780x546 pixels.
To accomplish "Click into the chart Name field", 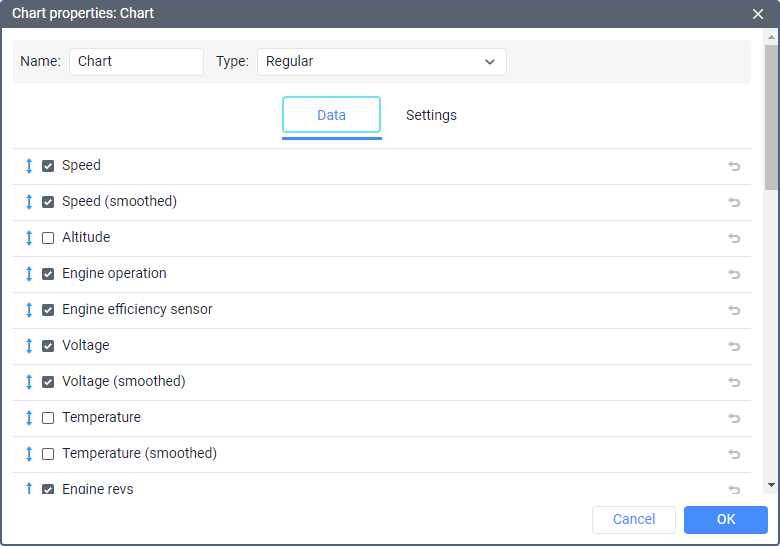I will 136,62.
